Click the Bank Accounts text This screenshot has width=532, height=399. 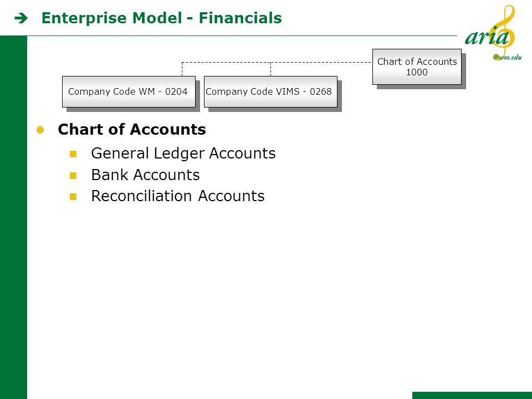tap(145, 175)
